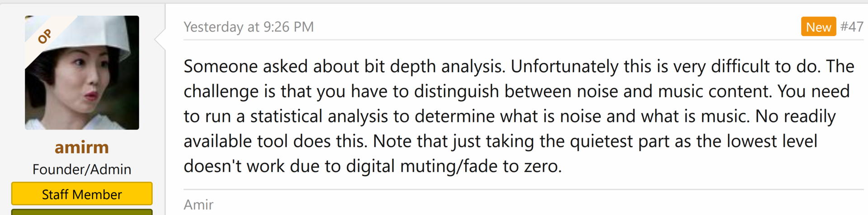The height and width of the screenshot is (215, 868).
Task: Click the OP ribbon on the avatar
Action: (x=44, y=36)
